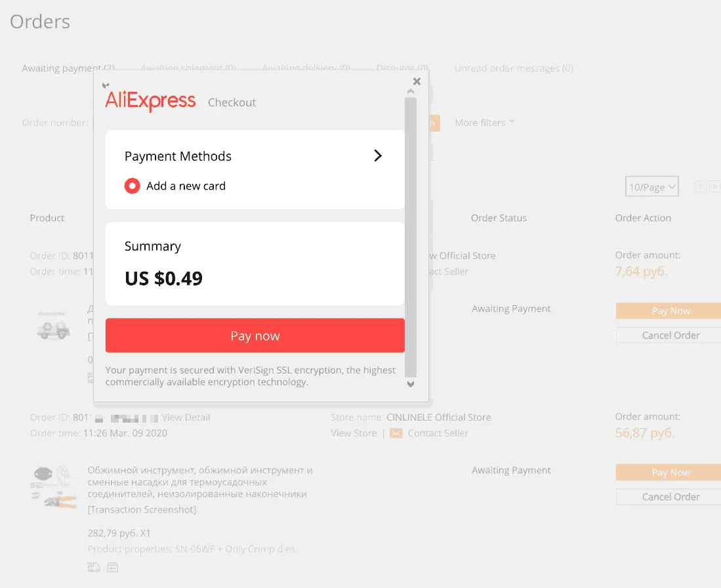Click the Contact Seller envelope icon

tap(396, 433)
